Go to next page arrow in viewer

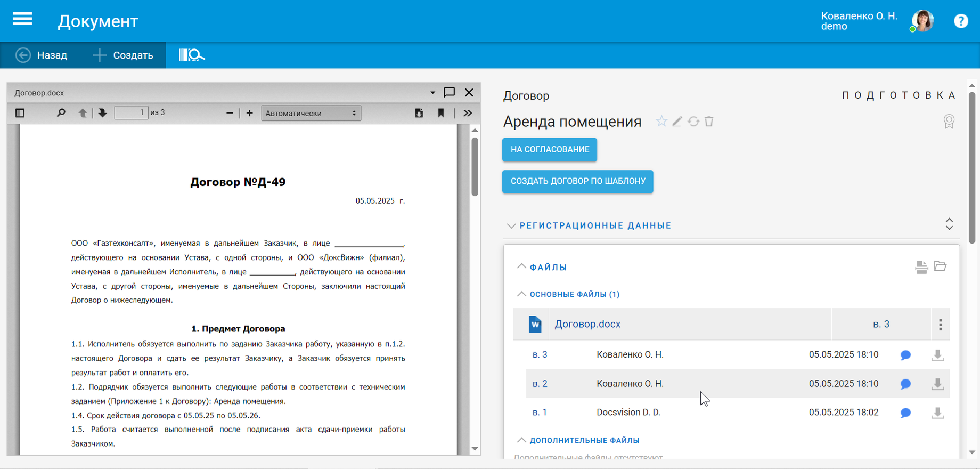tap(102, 113)
